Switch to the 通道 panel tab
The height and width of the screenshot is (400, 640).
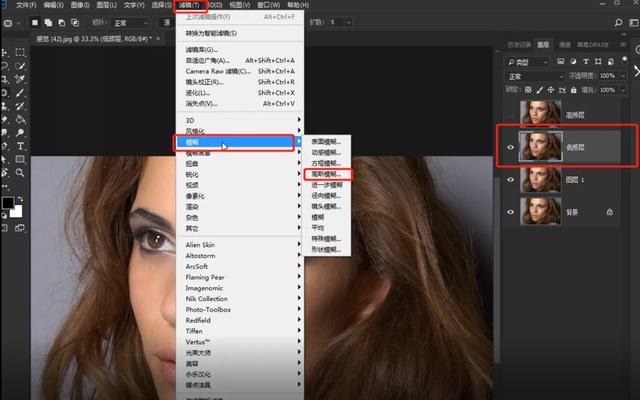[x=565, y=45]
